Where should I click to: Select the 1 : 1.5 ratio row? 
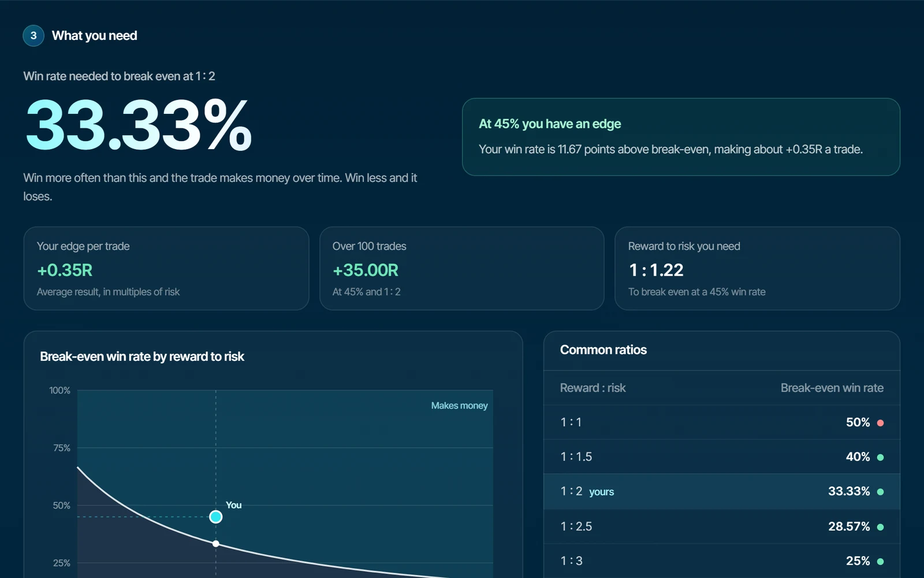722,457
